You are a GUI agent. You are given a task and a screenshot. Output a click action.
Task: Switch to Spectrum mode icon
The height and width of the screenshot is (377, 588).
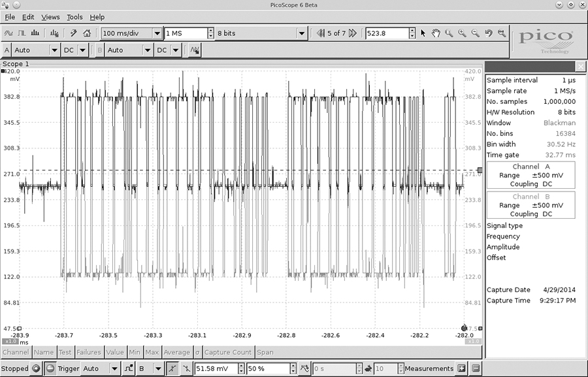pyautogui.click(x=35, y=33)
